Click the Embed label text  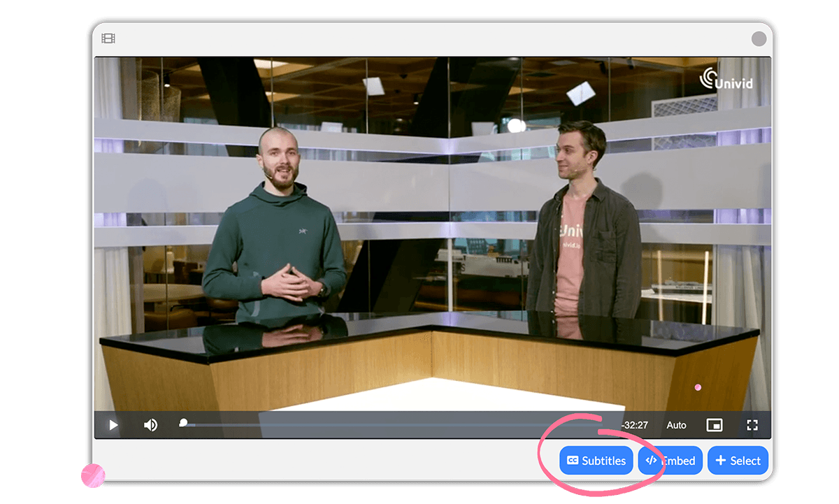coord(680,461)
